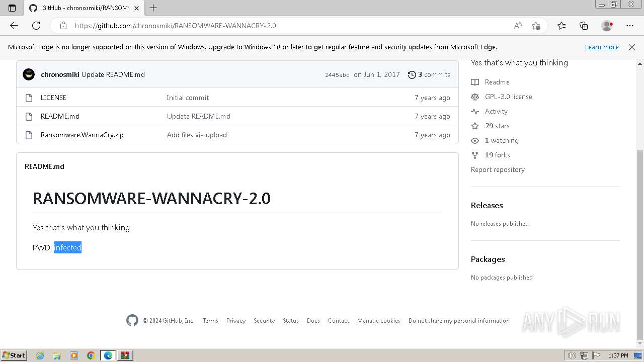
Task: Launch Internet Explorer from taskbar
Action: click(40, 355)
